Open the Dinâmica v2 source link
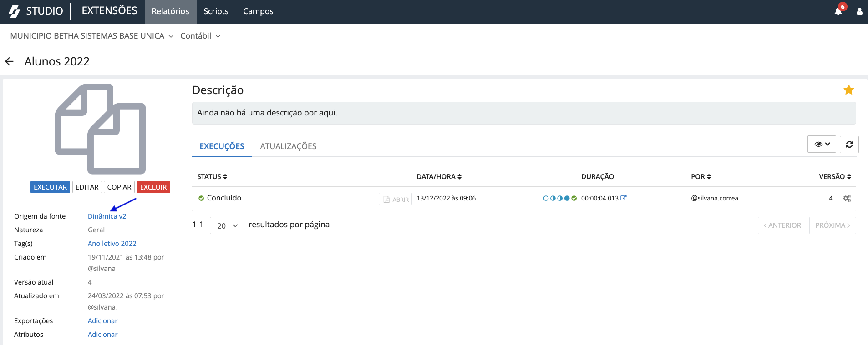868x345 pixels. point(107,216)
